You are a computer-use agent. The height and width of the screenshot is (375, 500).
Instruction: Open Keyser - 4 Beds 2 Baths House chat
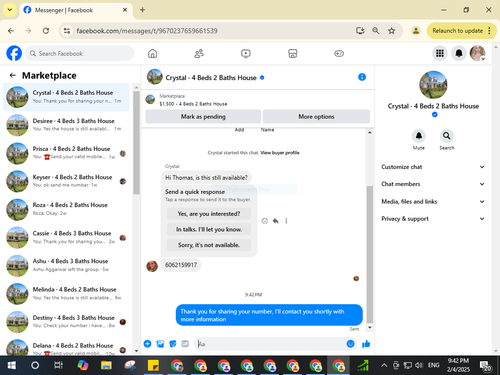point(67,181)
